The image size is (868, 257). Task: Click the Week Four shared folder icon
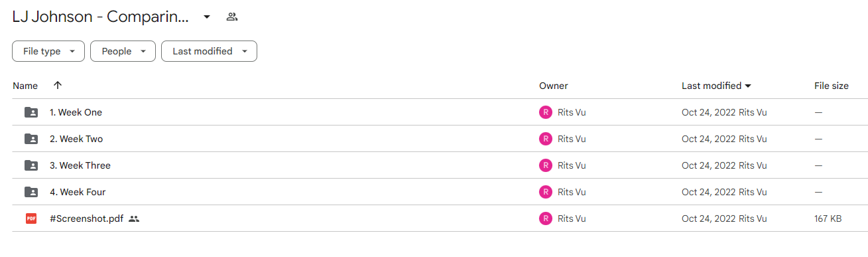click(x=31, y=192)
